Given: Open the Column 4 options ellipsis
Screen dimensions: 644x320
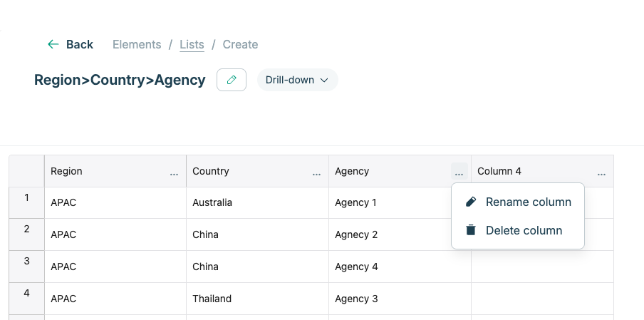Looking at the screenshot, I should pyautogui.click(x=601, y=174).
